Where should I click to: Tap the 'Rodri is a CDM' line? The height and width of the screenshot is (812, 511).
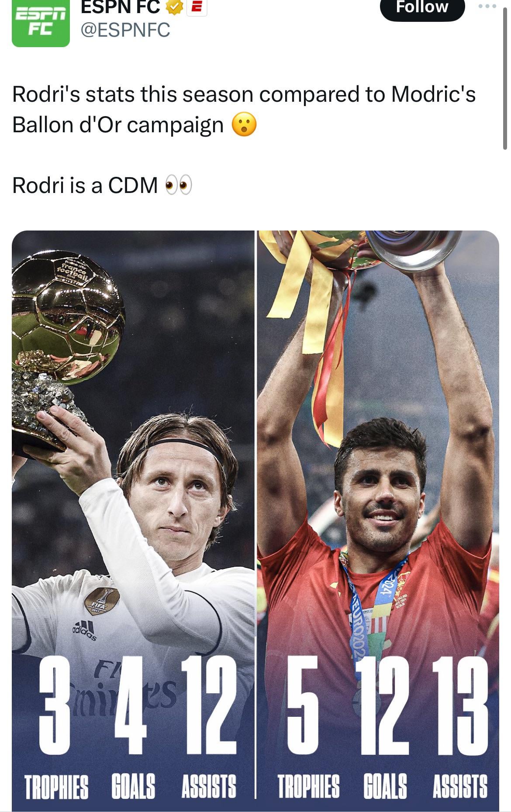[x=85, y=185]
